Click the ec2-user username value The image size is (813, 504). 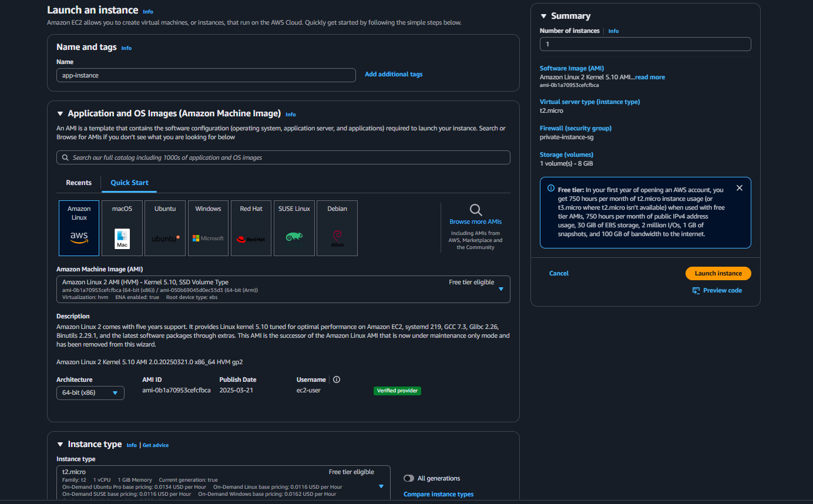[308, 390]
